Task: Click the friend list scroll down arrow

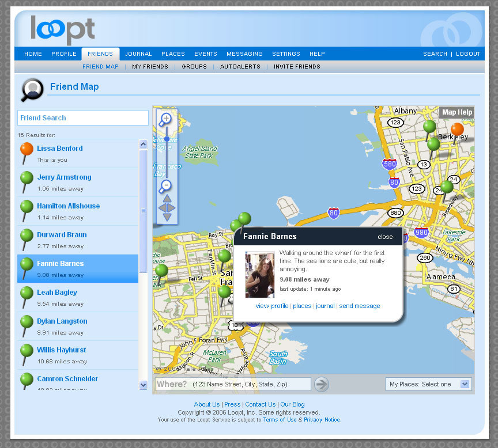Action: tap(144, 385)
